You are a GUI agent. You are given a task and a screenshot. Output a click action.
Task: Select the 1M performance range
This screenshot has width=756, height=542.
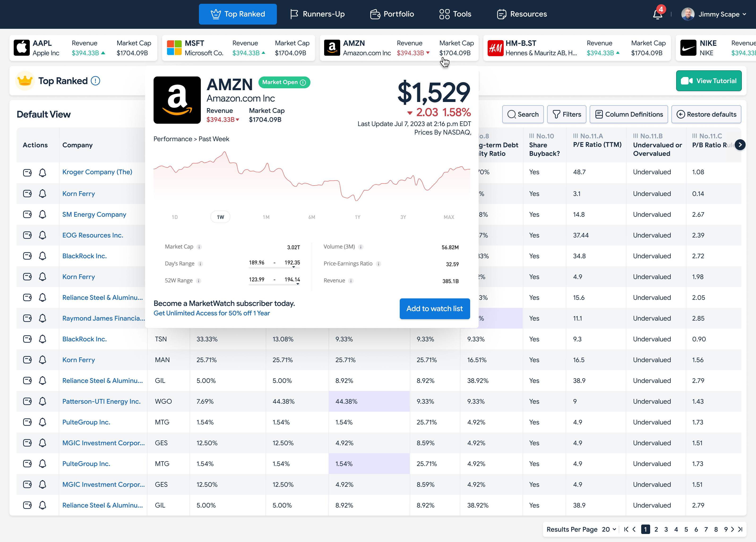[x=266, y=217]
